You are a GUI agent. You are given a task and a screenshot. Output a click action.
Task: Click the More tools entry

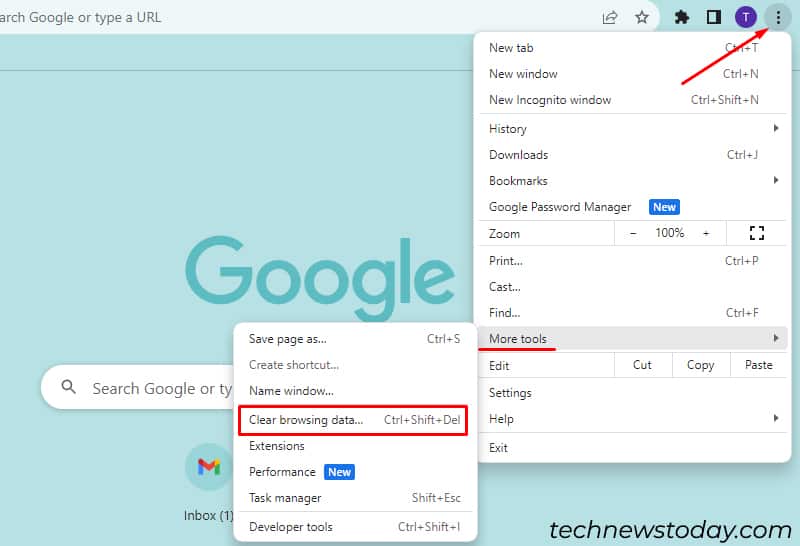(633, 338)
